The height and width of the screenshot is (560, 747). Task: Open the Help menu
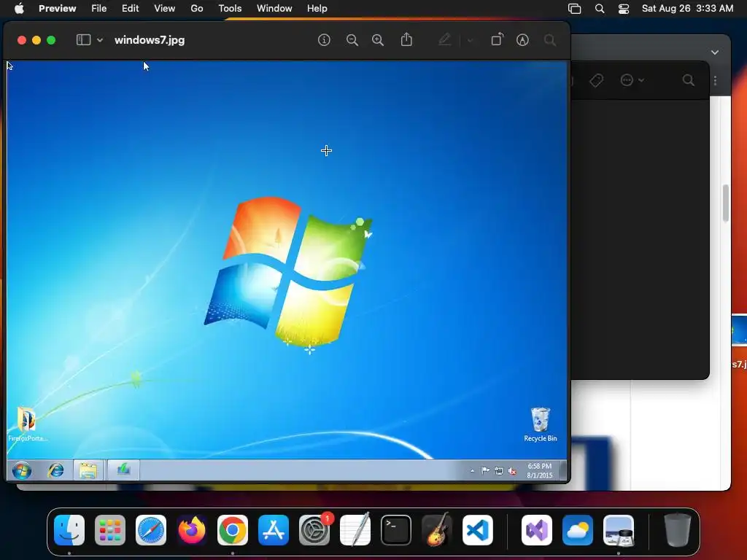click(317, 8)
